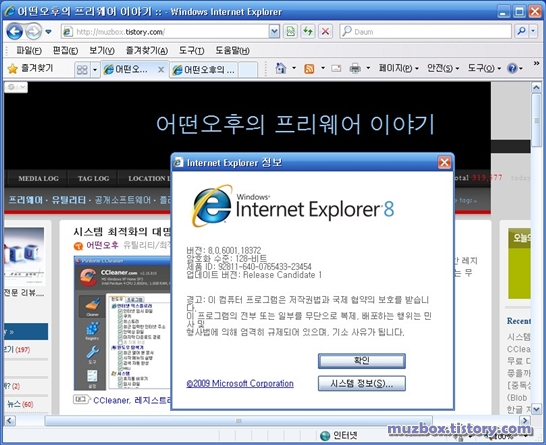Open the 어떤오후 author link

pyautogui.click(x=102, y=245)
